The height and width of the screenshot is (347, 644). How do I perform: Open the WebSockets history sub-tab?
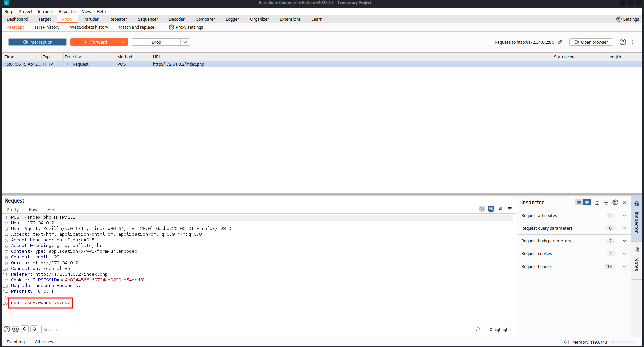point(89,27)
